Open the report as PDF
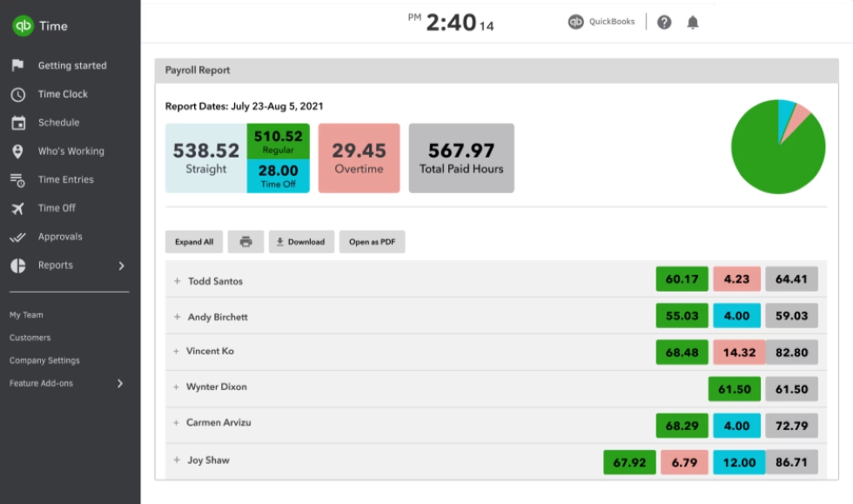The width and height of the screenshot is (853, 504). pyautogui.click(x=374, y=241)
